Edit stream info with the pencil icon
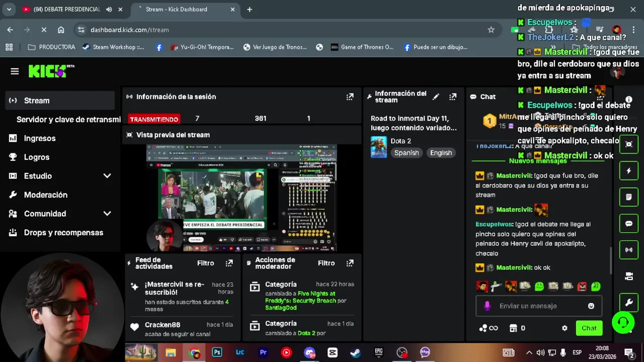Image resolution: width=644 pixels, height=362 pixels. click(436, 97)
